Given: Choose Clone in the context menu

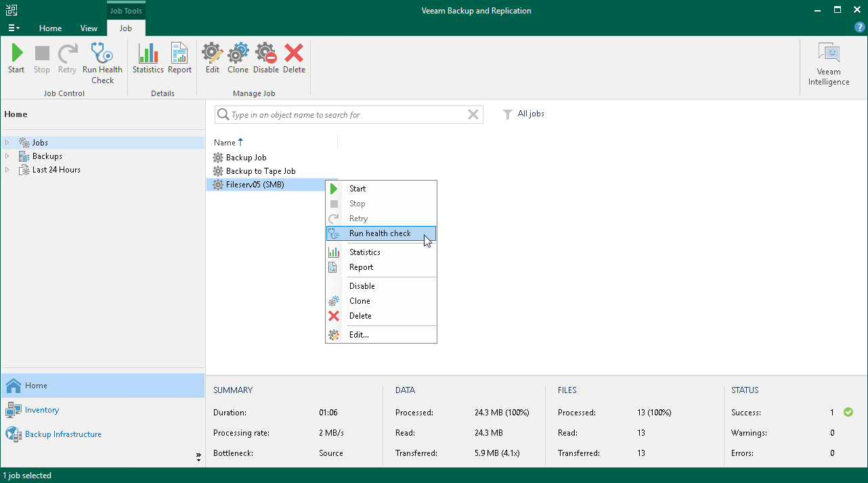Looking at the screenshot, I should (x=381, y=301).
